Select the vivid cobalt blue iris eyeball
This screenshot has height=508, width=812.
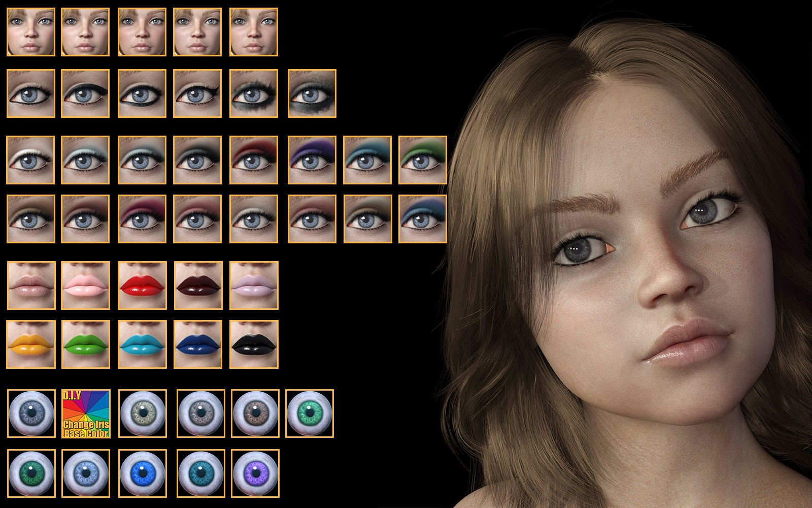tap(142, 473)
